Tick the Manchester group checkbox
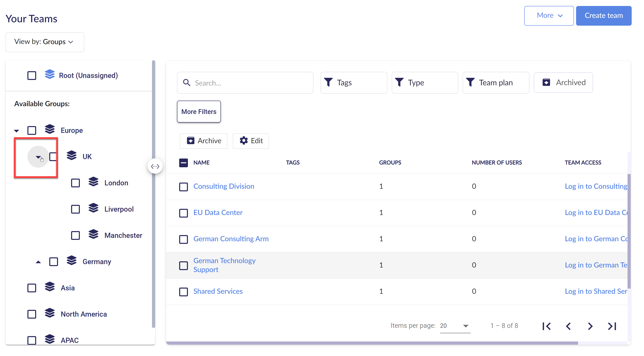Screen dimensions: 644x356 [75, 236]
